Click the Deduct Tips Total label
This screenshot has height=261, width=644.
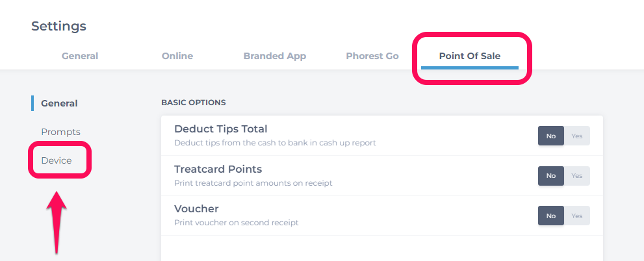220,129
